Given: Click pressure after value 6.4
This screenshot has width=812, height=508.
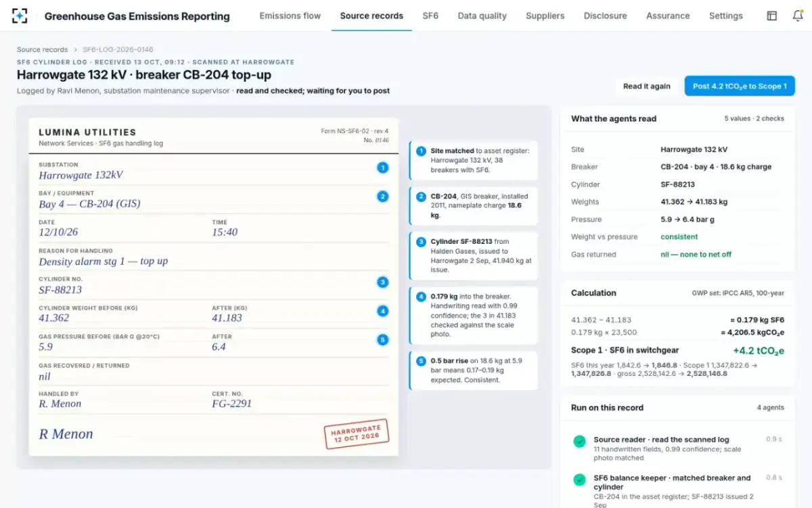Looking at the screenshot, I should coord(219,347).
